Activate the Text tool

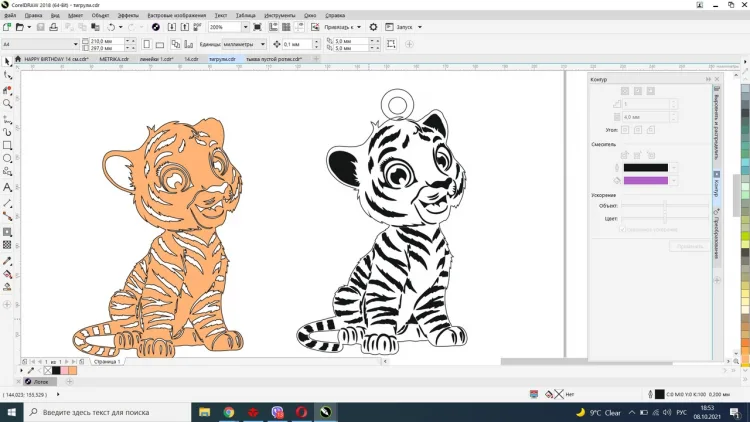pyautogui.click(x=7, y=187)
